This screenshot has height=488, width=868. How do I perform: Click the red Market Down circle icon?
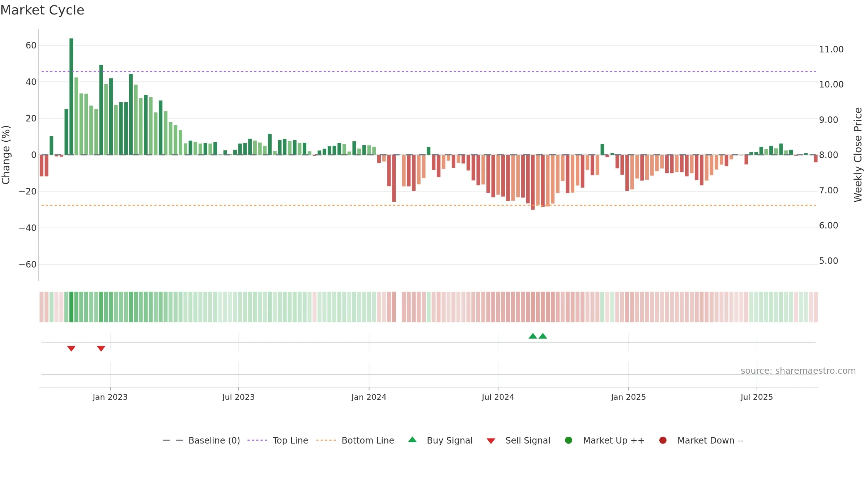click(663, 440)
